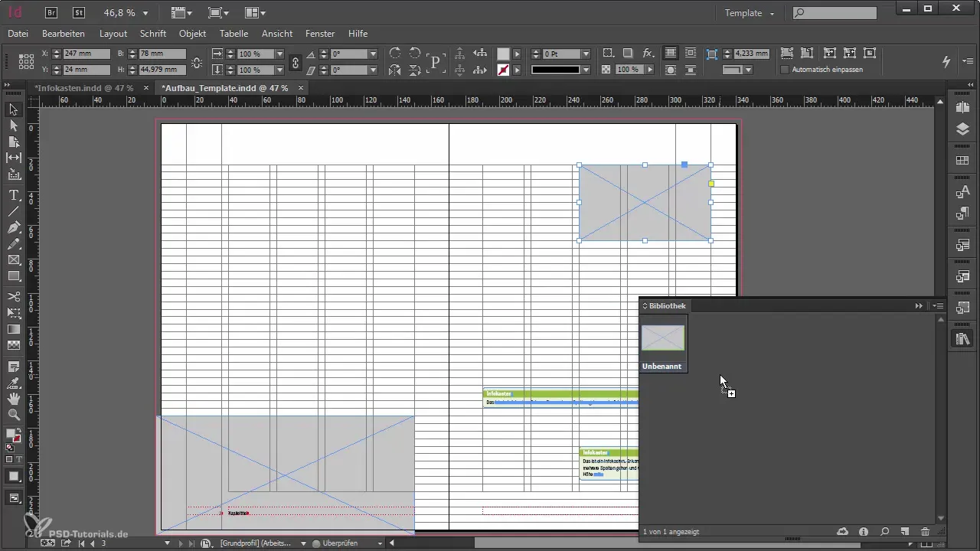This screenshot has width=980, height=551.
Task: Open the stroke weight 0 Pt dropdown
Action: pos(586,54)
